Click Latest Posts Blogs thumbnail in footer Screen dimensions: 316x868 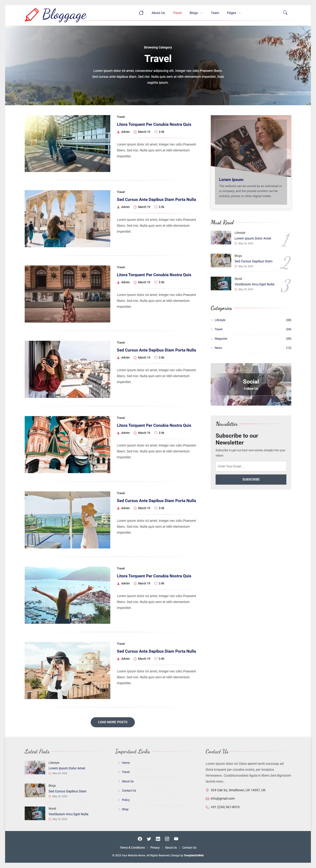click(x=35, y=790)
